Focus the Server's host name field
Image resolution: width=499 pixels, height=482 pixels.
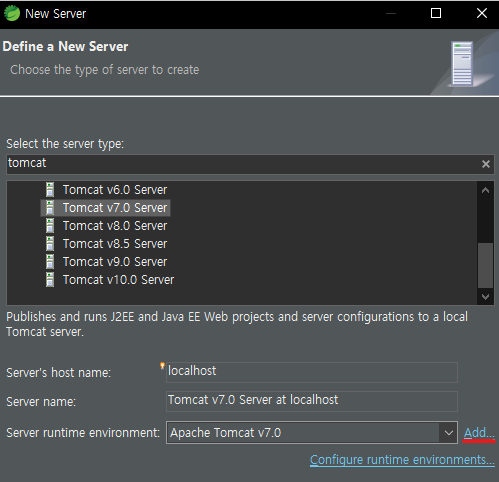tap(312, 372)
